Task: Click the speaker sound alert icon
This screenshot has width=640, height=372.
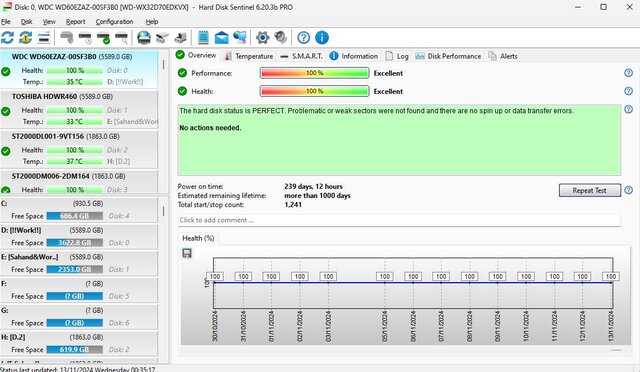Action: pyautogui.click(x=281, y=38)
